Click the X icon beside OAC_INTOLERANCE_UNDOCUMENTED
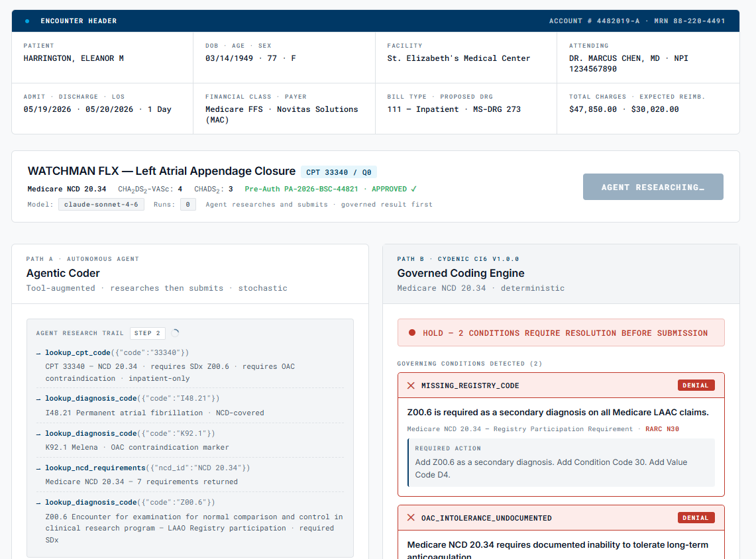 [411, 517]
